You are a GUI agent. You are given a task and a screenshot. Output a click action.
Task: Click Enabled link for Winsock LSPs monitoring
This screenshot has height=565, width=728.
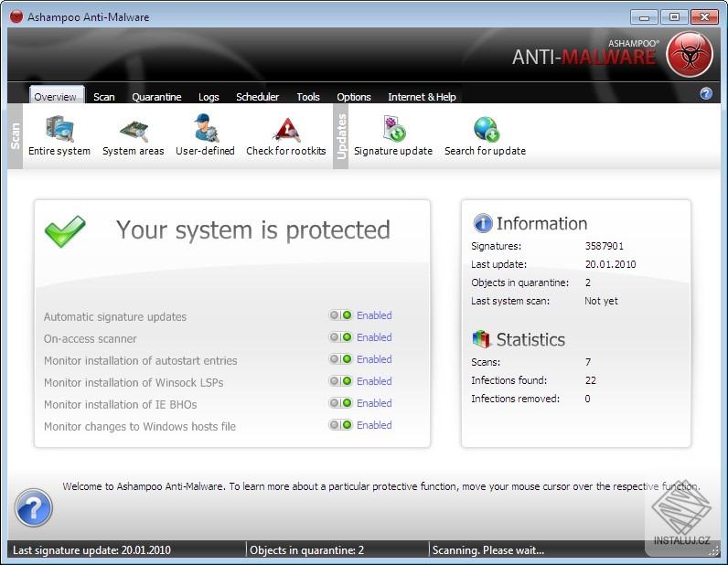(x=374, y=380)
